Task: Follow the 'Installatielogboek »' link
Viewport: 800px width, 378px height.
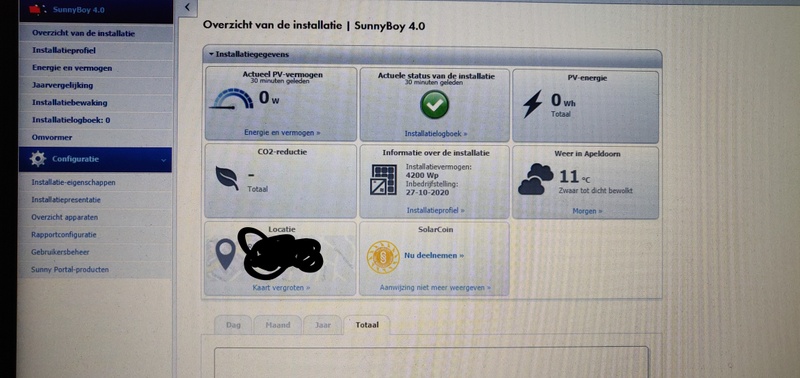Action: (x=436, y=134)
